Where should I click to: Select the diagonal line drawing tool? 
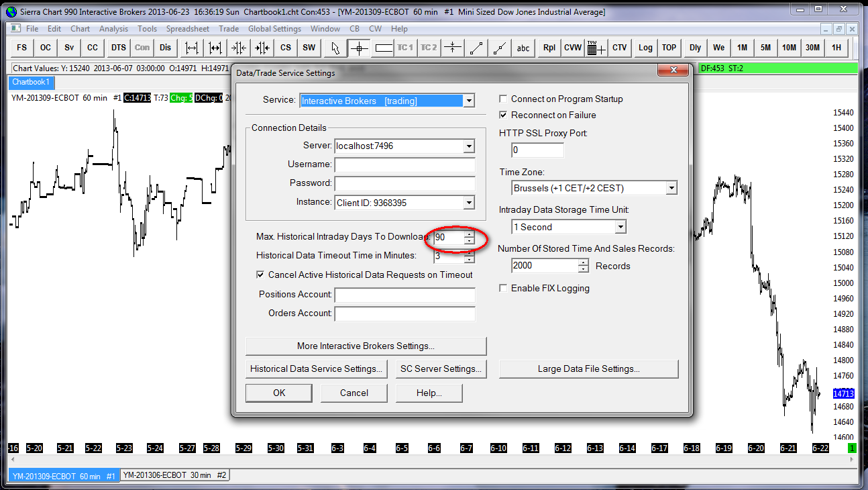click(477, 48)
